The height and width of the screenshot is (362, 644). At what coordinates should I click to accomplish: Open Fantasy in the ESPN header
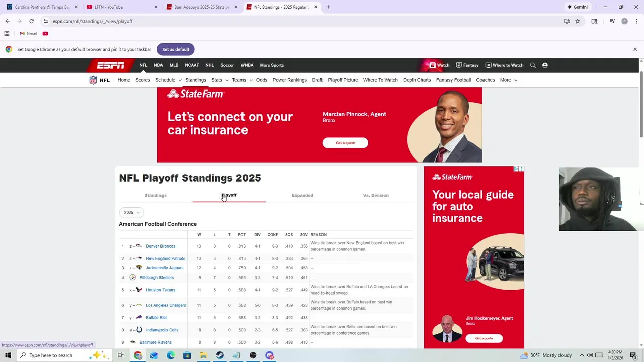[x=467, y=65]
